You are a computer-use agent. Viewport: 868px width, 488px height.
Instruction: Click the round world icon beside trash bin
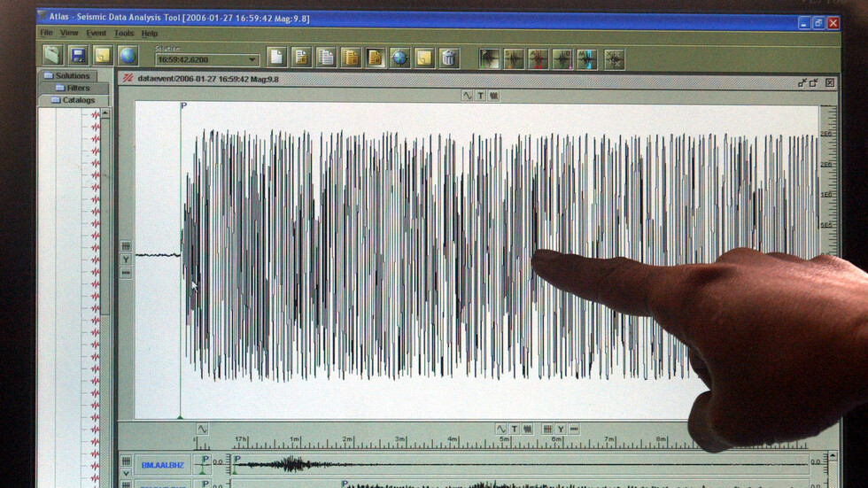coord(399,58)
